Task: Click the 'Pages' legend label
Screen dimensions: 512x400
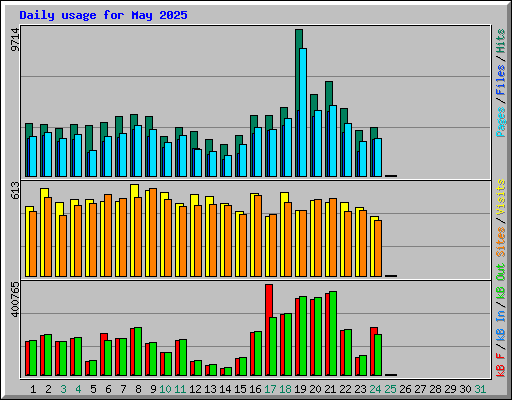Action: pyautogui.click(x=501, y=122)
